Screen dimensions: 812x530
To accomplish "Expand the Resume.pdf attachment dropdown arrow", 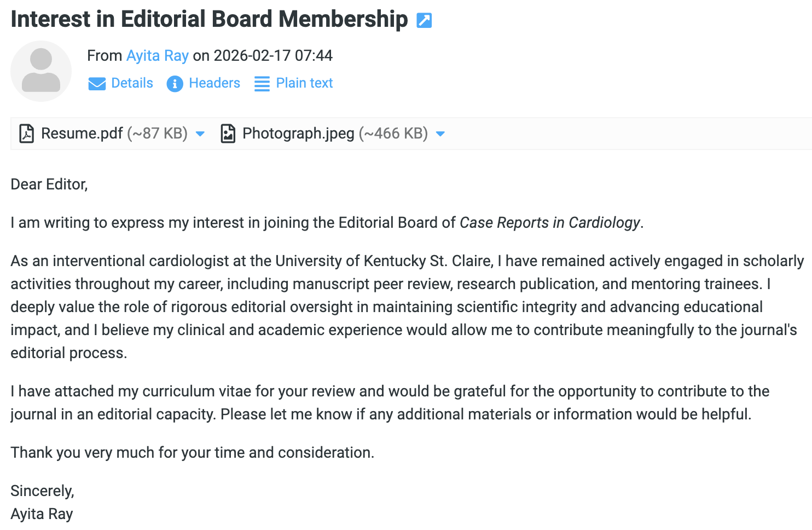I will click(x=200, y=134).
